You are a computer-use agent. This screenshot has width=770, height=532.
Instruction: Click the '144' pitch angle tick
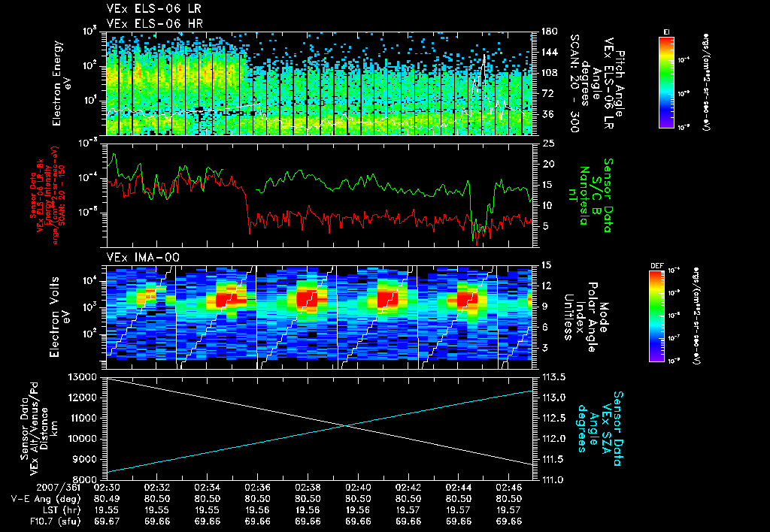(549, 52)
